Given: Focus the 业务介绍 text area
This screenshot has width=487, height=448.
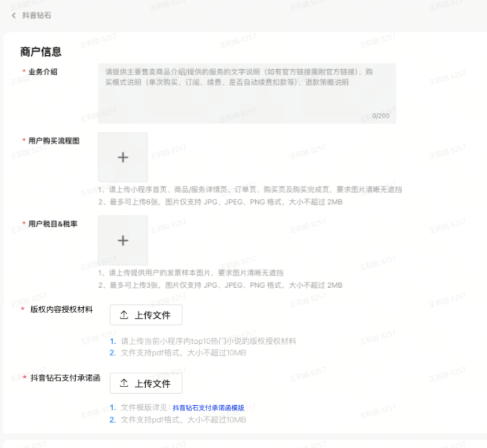Looking at the screenshot, I should click(247, 93).
